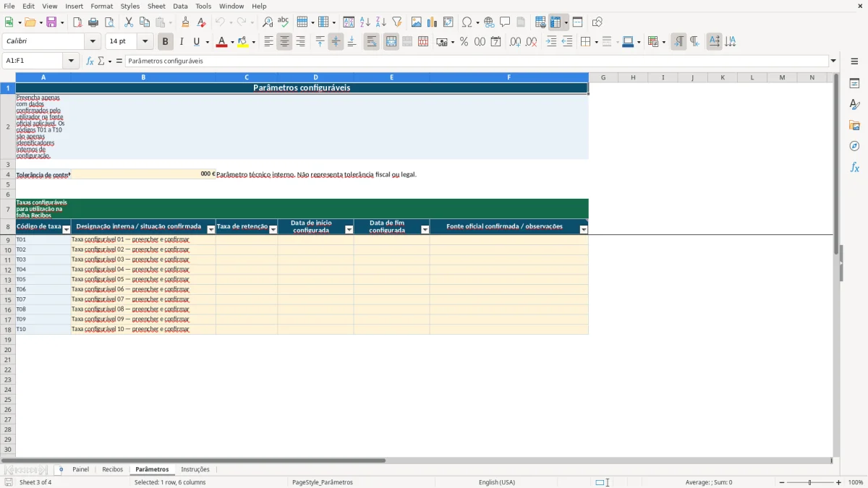The width and height of the screenshot is (868, 488).
Task: Format as percent
Action: pos(464,42)
